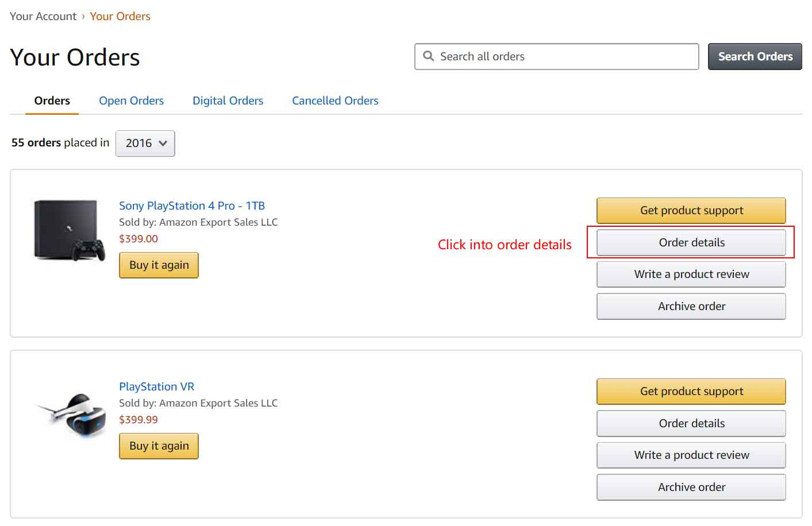The width and height of the screenshot is (812, 526).
Task: Open the PlayStation VR product link
Action: (156, 386)
